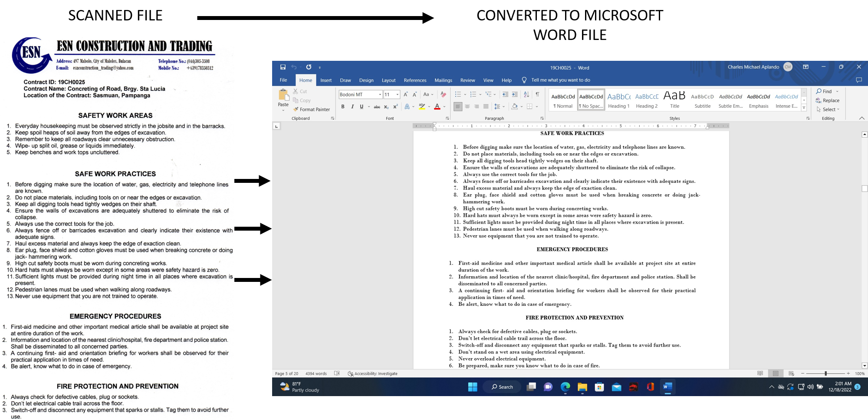
Task: Click the Save icon in title bar
Action: pos(283,67)
